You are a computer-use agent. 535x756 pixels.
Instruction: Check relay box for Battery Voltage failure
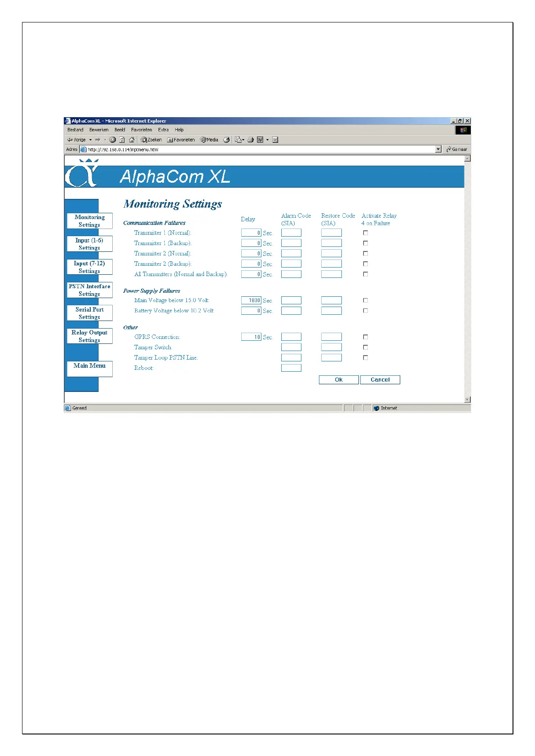[x=366, y=311]
